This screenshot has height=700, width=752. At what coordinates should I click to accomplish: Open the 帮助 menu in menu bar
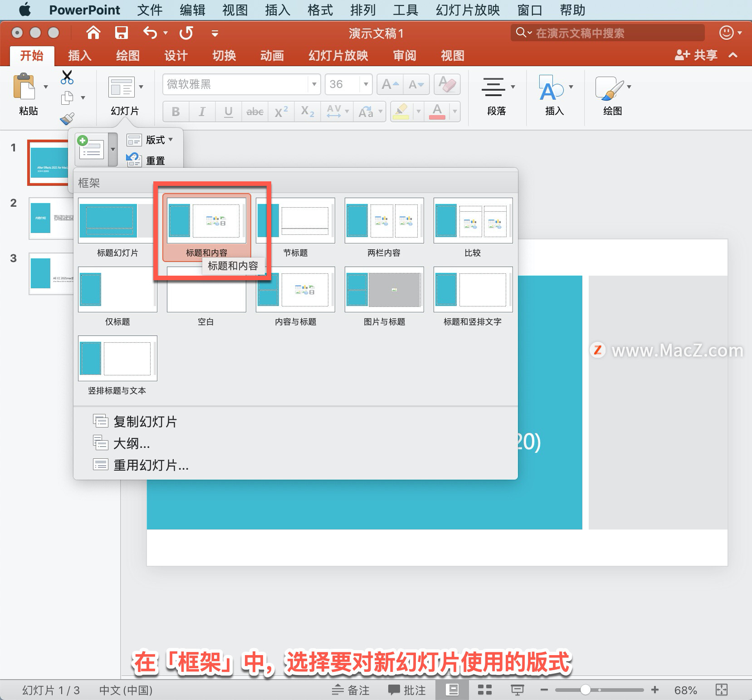(572, 10)
